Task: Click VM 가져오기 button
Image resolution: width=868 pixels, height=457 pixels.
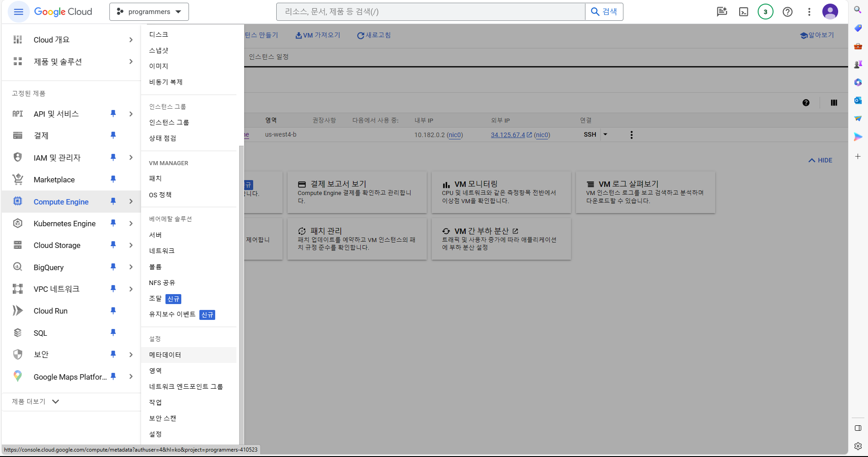Action: click(317, 35)
